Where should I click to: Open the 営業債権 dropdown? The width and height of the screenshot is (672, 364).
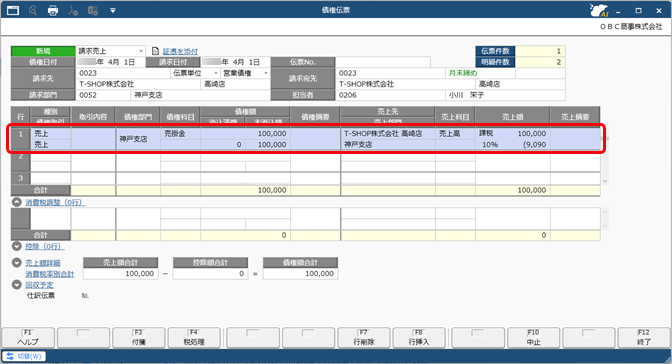pyautogui.click(x=266, y=73)
